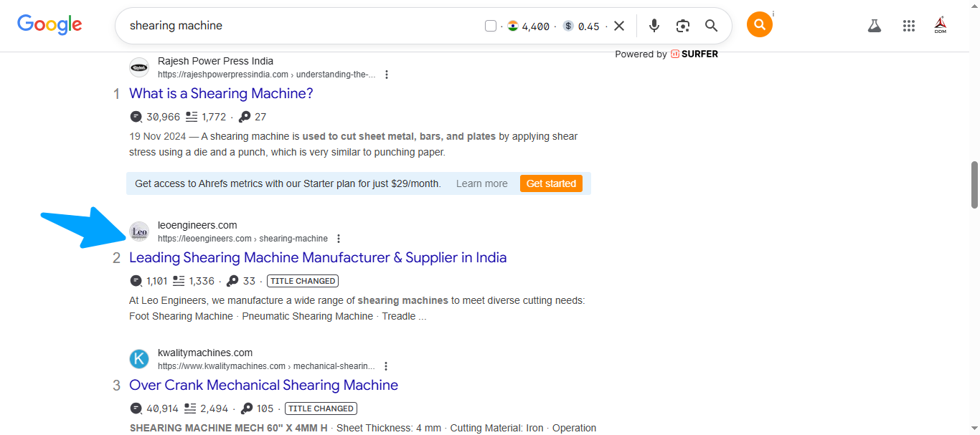980x435 pixels.
Task: Click the Leo Engineers site favicon
Action: point(139,231)
